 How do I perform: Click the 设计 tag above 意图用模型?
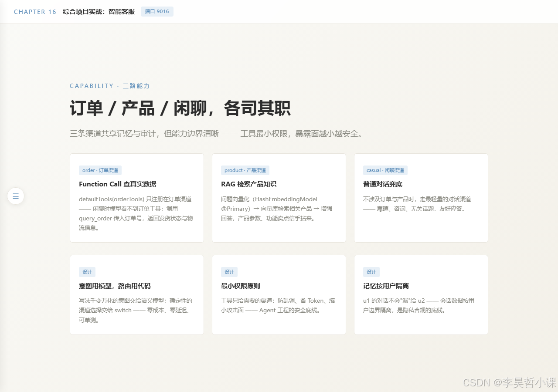(x=87, y=272)
